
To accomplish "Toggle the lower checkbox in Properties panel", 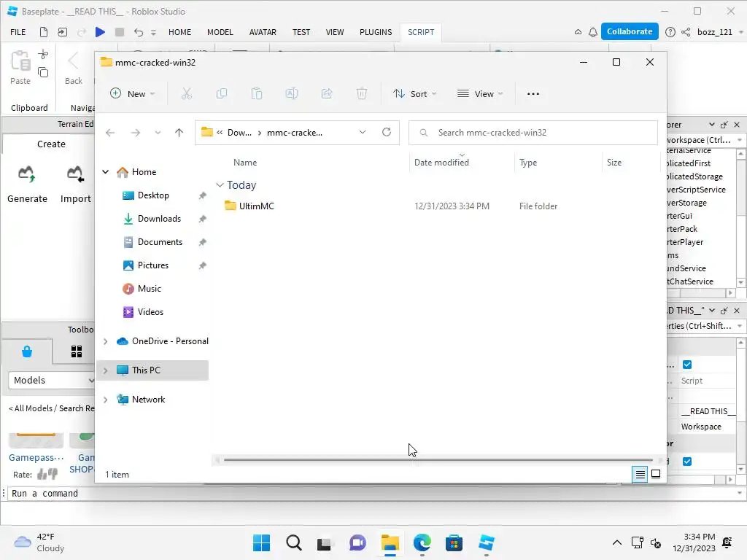I will click(x=687, y=462).
